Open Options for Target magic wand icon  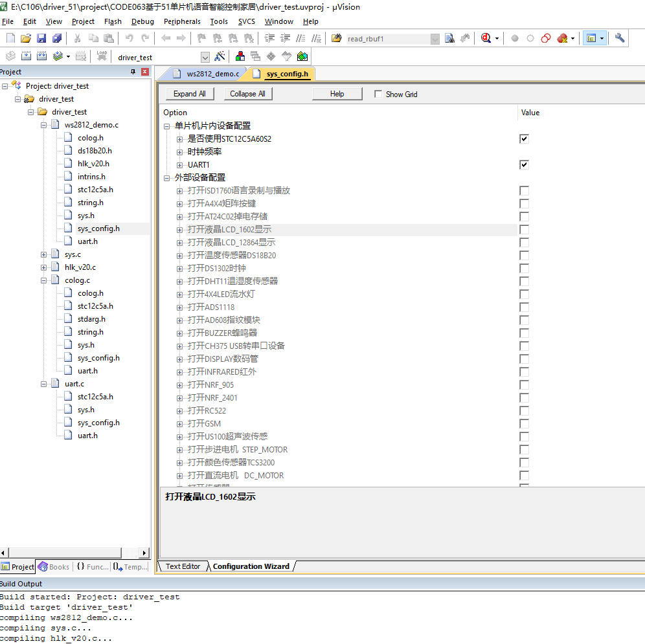220,56
